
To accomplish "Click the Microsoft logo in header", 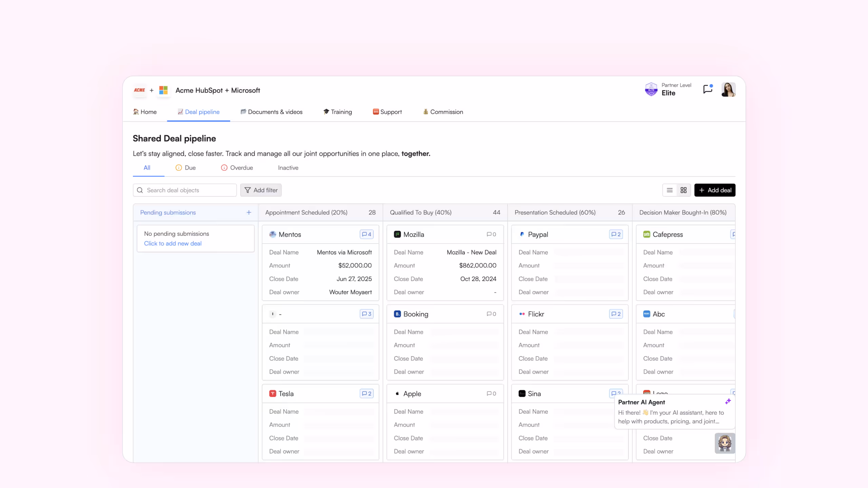I will [163, 90].
